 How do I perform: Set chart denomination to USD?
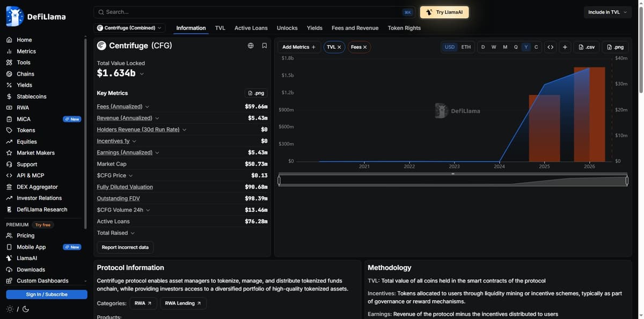tap(450, 47)
